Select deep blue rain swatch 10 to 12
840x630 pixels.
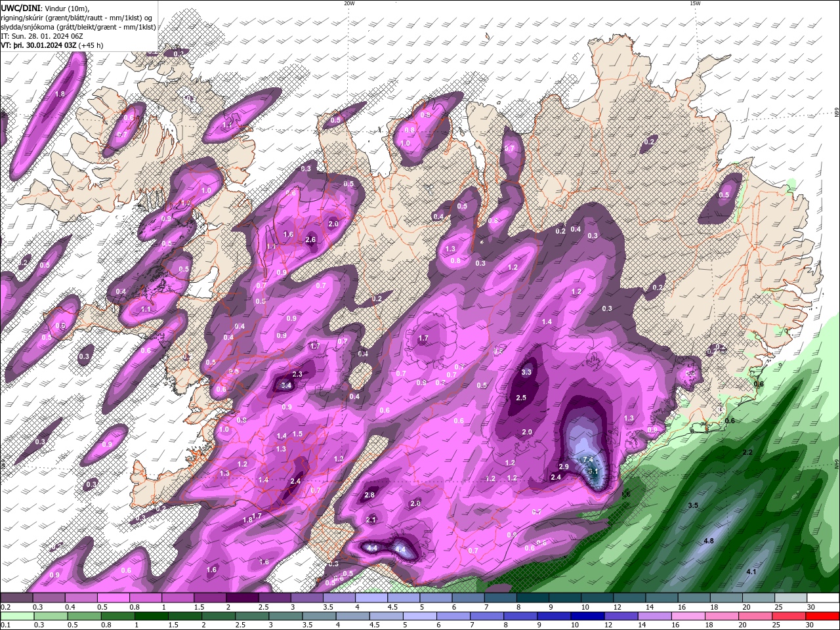(587, 616)
